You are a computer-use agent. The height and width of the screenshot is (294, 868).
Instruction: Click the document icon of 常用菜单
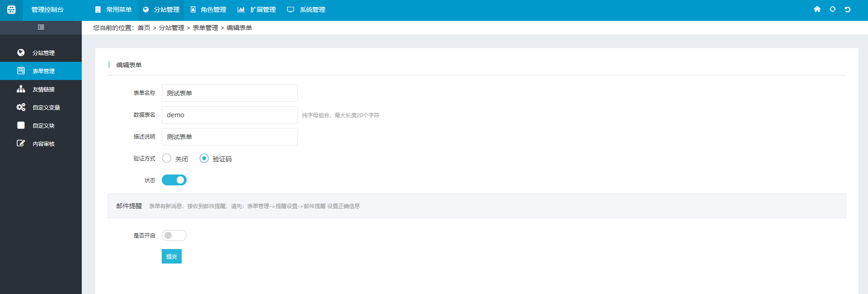click(x=98, y=10)
